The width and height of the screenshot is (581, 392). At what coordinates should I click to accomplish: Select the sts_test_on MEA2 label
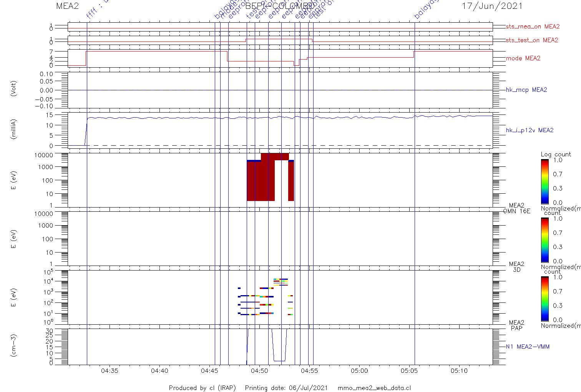point(532,40)
